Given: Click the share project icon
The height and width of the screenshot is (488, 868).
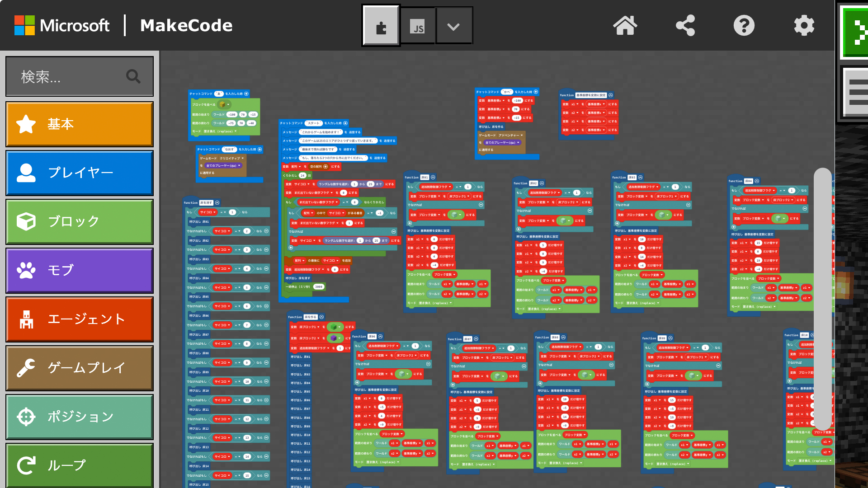Looking at the screenshot, I should 685,25.
